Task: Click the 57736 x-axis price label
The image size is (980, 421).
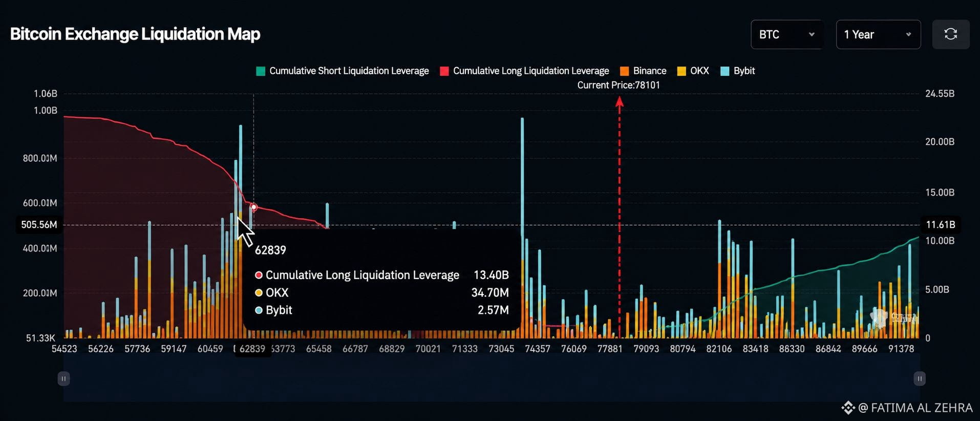Action: point(137,349)
